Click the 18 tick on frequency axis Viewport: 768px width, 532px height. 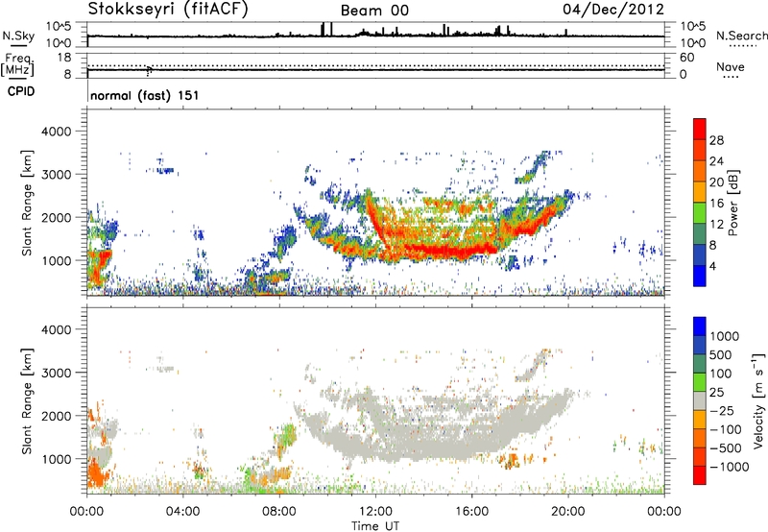[x=64, y=58]
